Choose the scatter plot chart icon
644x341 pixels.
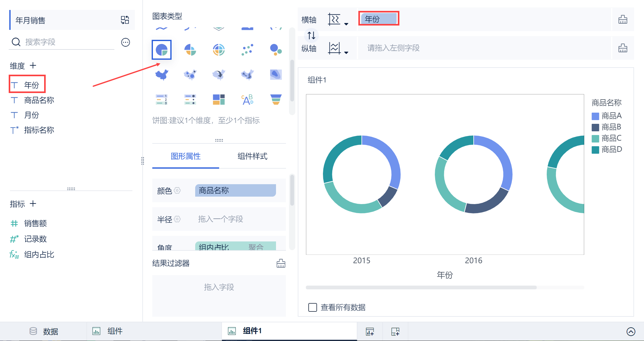247,50
